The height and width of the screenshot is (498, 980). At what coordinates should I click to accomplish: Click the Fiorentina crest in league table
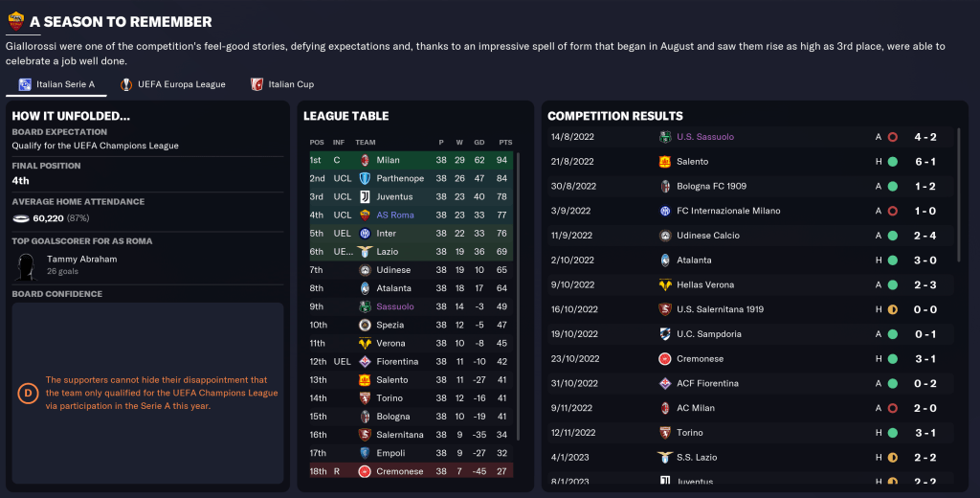(x=365, y=362)
